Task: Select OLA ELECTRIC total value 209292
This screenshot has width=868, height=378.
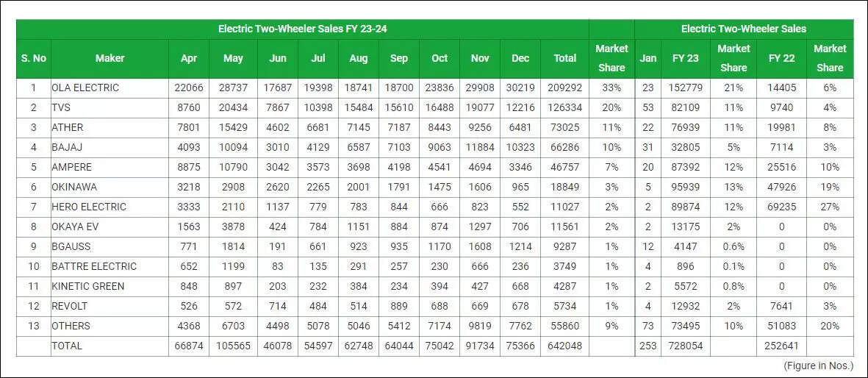Action: pyautogui.click(x=564, y=88)
